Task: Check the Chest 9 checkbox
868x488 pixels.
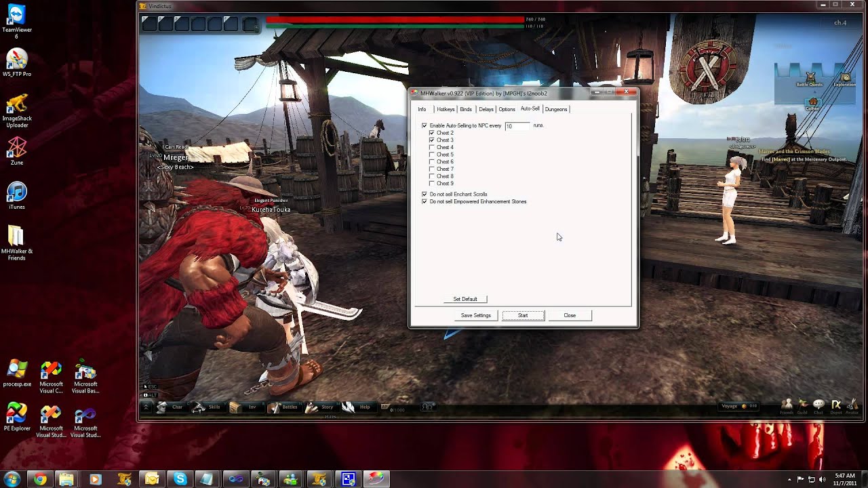Action: (x=432, y=184)
